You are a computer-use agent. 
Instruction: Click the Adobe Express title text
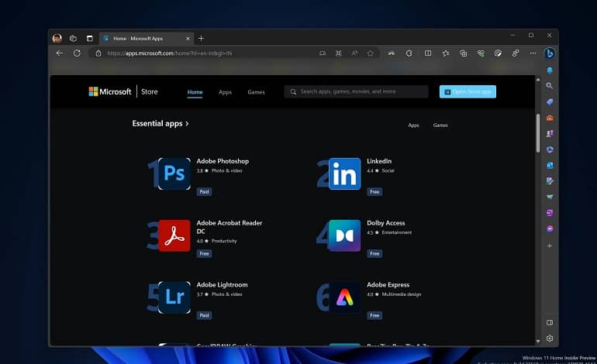[388, 285]
